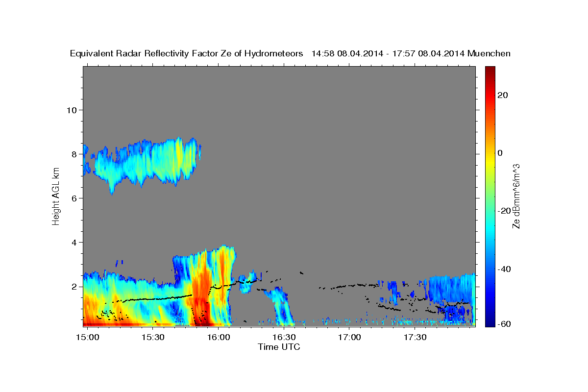588x392 pixels.
Task: Click the colorbar label "Ze dBmm^6/m^3"
Action: point(516,196)
